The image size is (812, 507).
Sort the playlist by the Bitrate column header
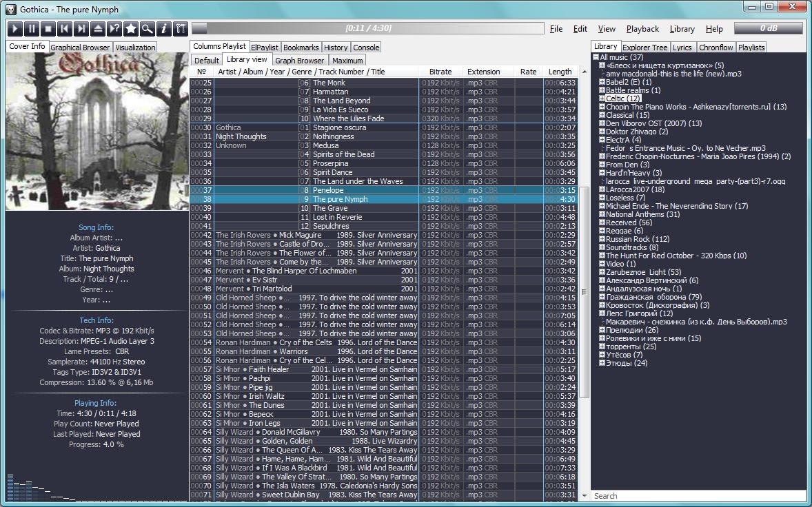tap(440, 72)
